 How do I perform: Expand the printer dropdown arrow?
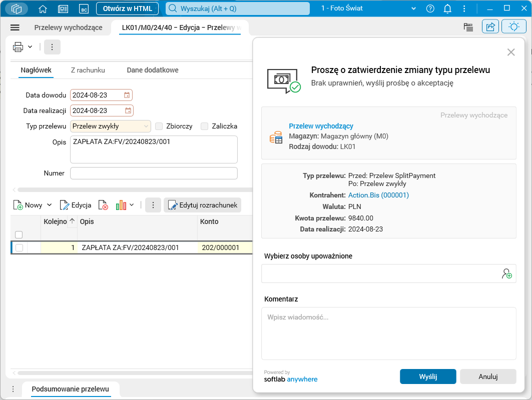tap(30, 47)
